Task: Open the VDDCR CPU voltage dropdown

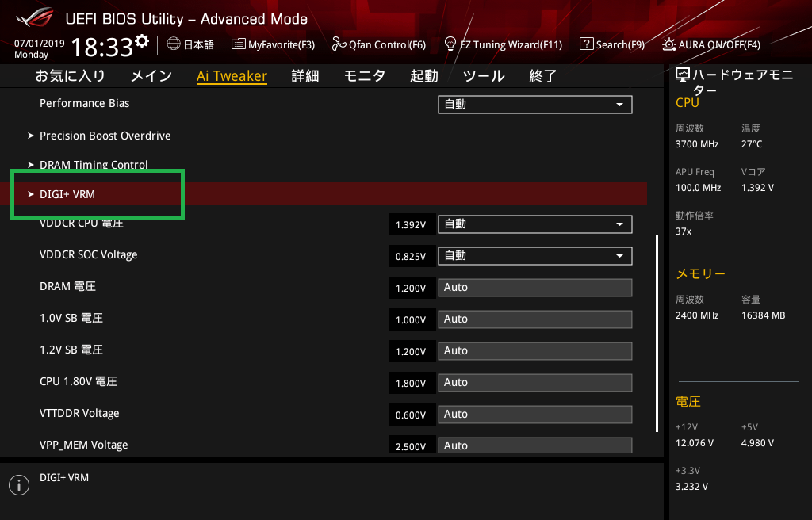Action: [534, 224]
